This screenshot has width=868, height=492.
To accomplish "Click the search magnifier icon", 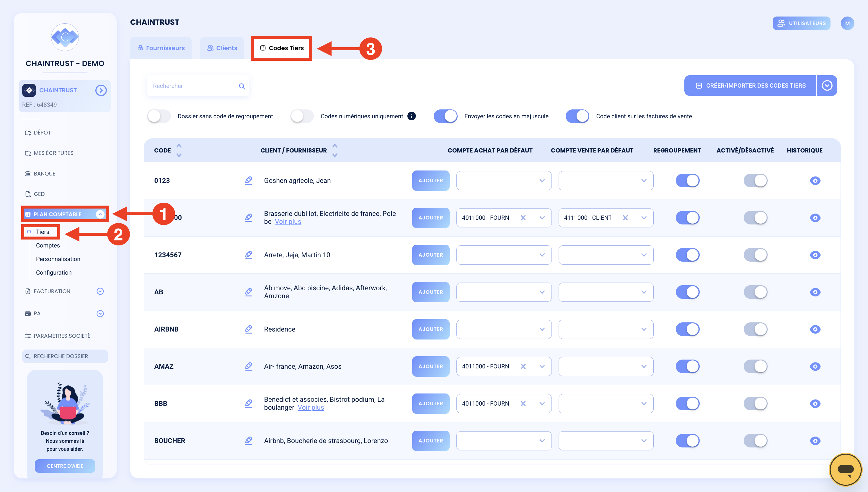I will (x=242, y=86).
